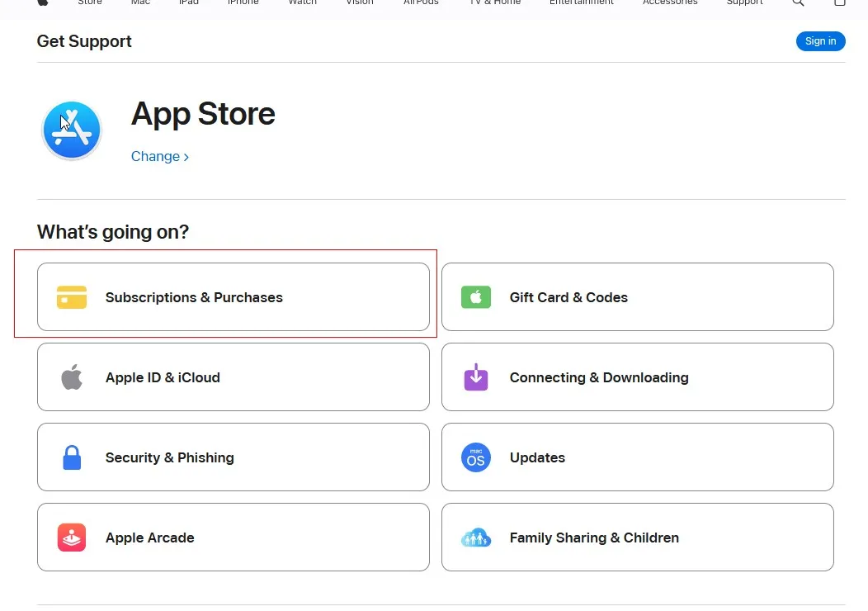Click the gray Apple ID logo icon
This screenshot has height=611, width=868.
tap(72, 377)
